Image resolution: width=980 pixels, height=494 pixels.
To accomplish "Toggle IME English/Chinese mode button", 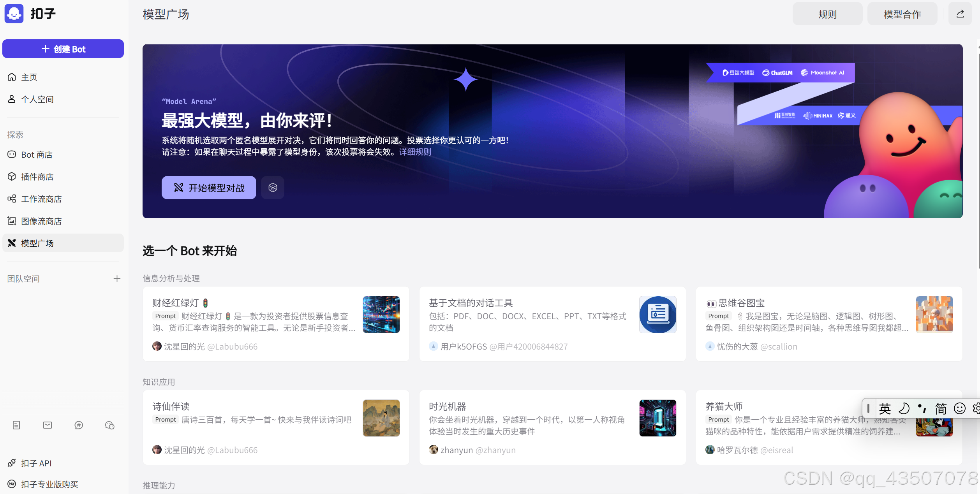I will (885, 408).
